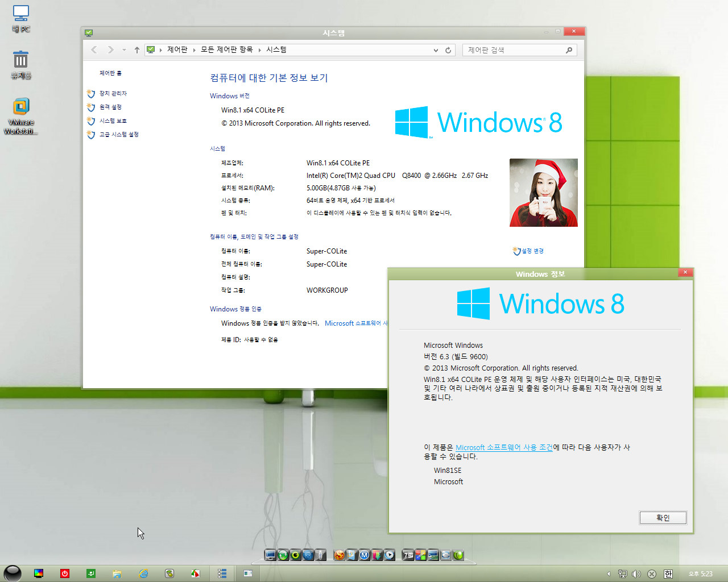Open 장치 관리자 in sidebar
The height and width of the screenshot is (582, 728).
point(113,93)
